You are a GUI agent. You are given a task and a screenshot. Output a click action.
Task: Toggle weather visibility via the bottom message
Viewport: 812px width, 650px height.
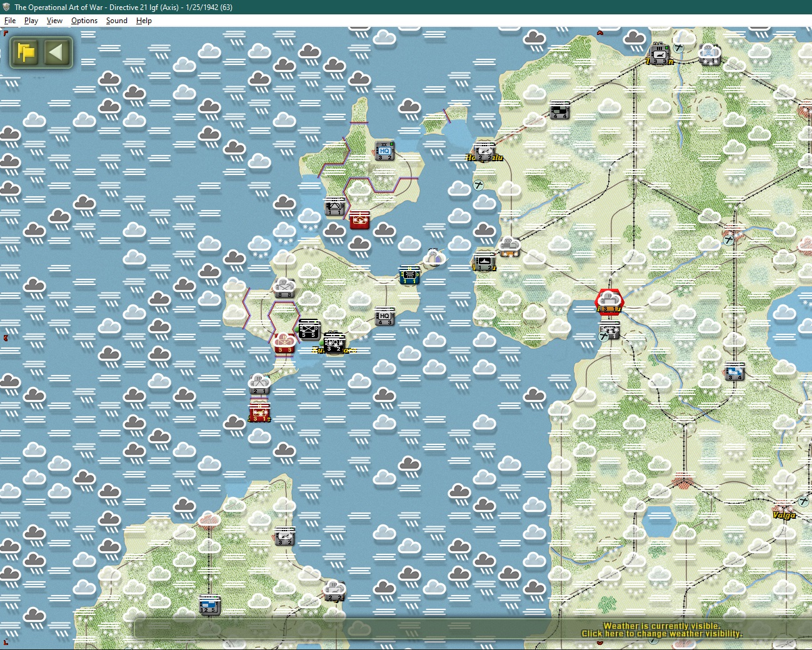(661, 629)
